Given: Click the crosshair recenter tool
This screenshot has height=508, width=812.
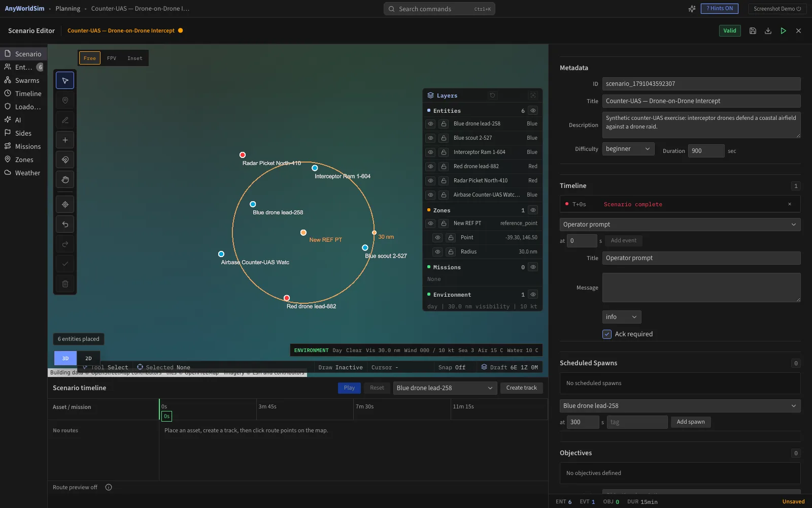Looking at the screenshot, I should 65,204.
